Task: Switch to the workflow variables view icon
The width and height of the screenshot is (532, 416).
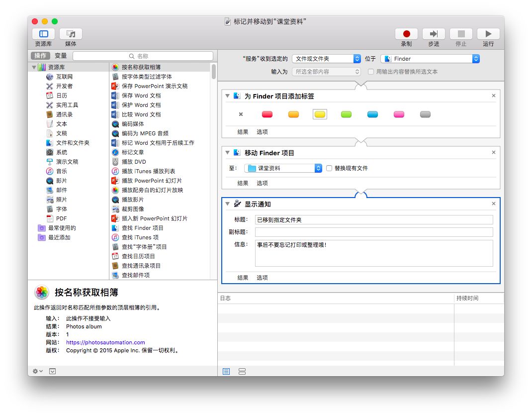Action: (x=242, y=371)
